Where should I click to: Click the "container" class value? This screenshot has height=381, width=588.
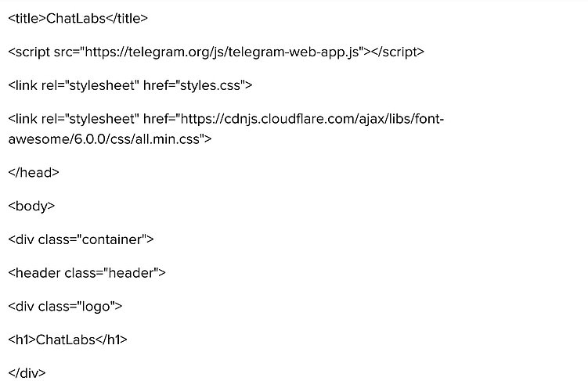[111, 239]
